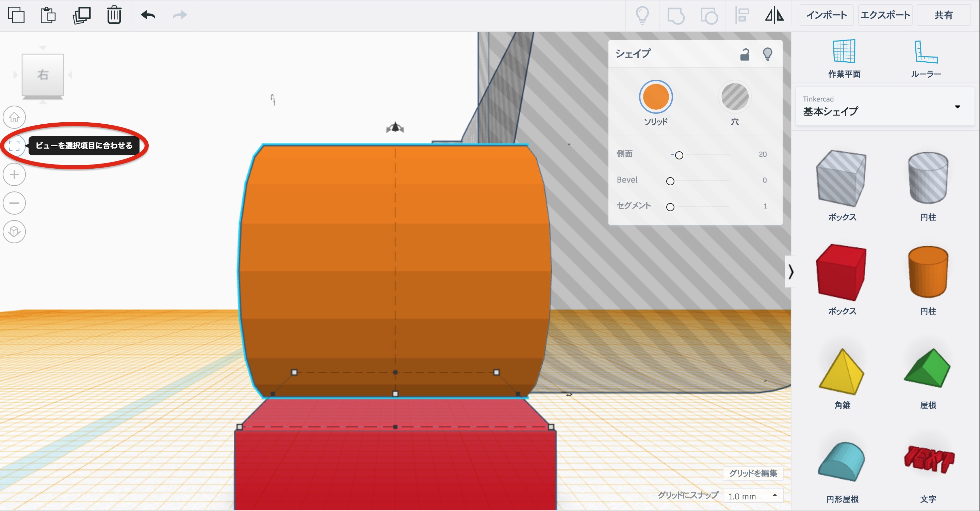Click the zoom in plus icon
The width and height of the screenshot is (980, 511).
pos(14,174)
